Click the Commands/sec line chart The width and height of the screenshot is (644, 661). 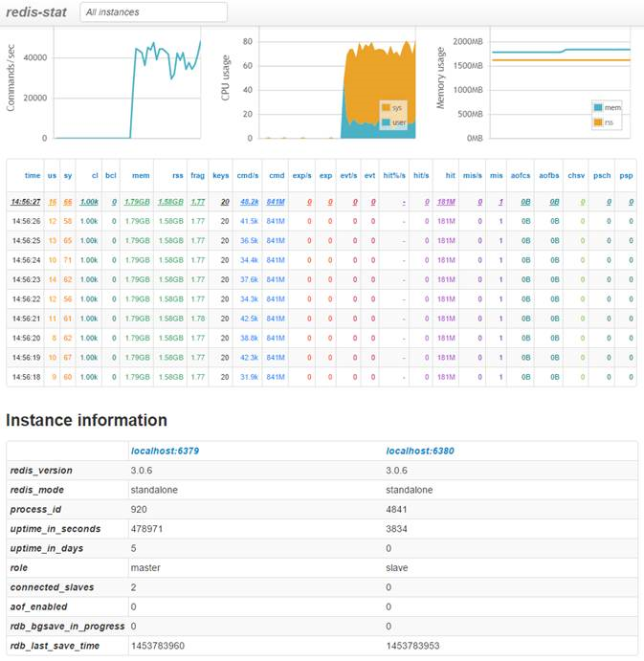[127, 82]
